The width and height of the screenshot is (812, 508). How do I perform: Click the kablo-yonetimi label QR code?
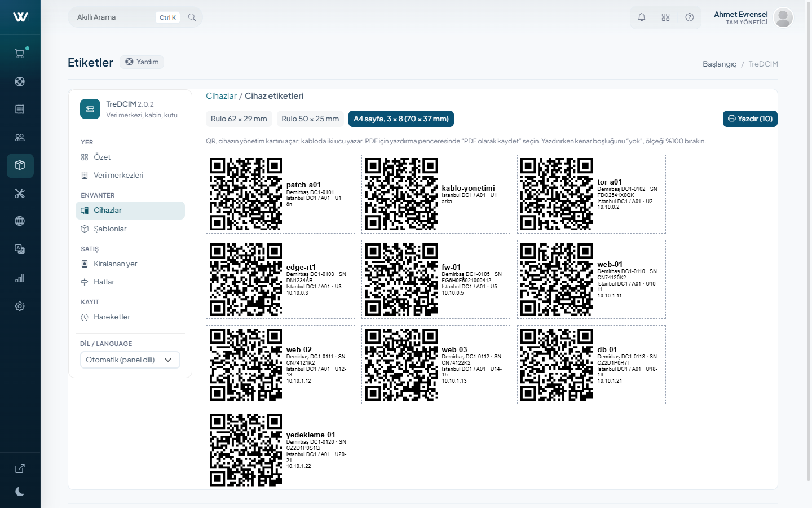401,194
